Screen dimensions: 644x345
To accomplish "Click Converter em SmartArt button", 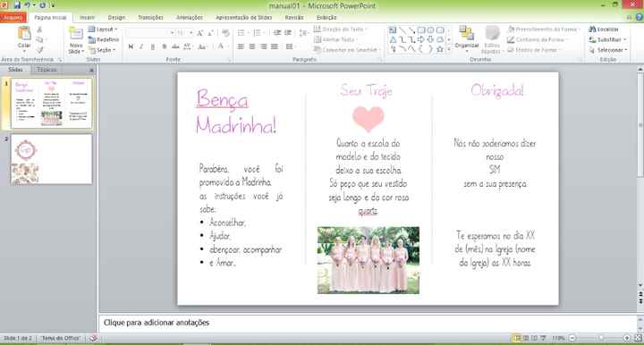I will click(x=347, y=50).
